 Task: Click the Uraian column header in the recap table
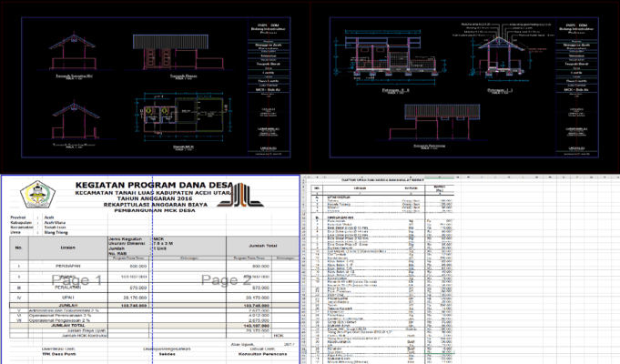tap(68, 248)
